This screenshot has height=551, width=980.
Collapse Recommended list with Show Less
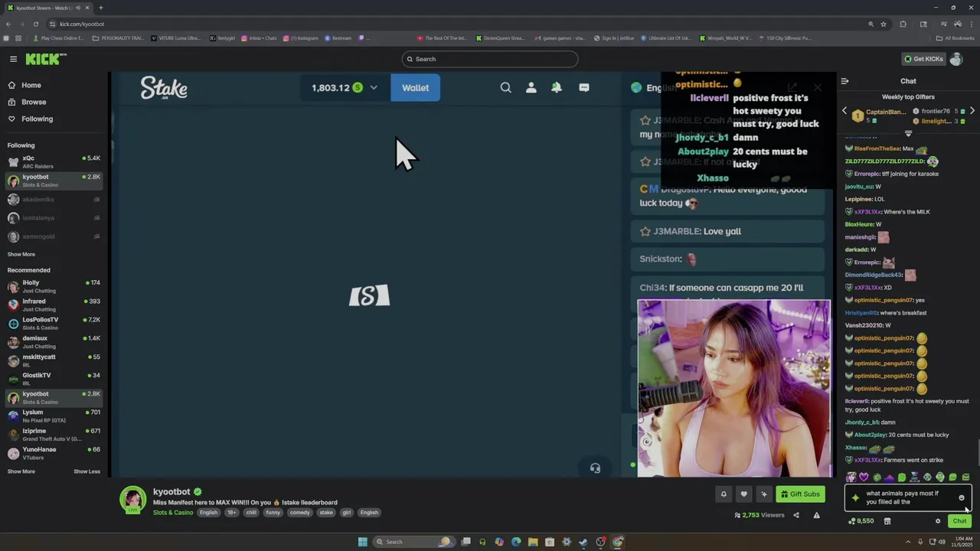click(87, 471)
